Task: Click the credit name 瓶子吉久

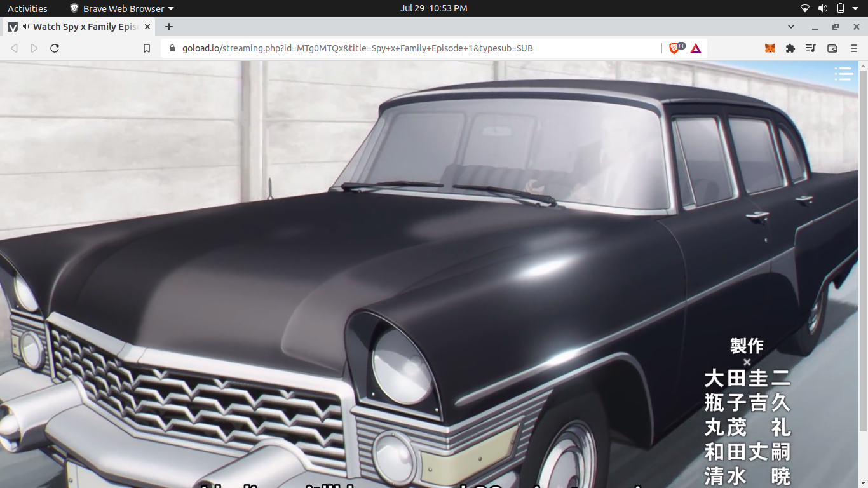Action: coord(747,403)
